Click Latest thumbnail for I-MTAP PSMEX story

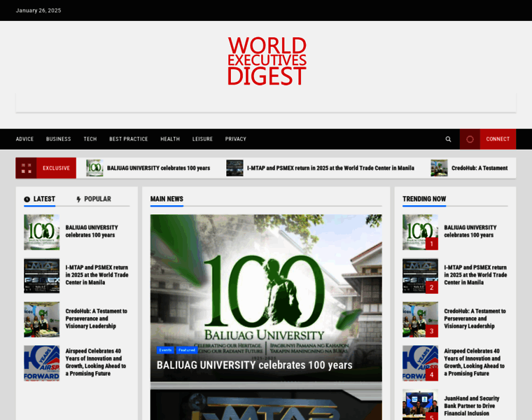pos(42,276)
